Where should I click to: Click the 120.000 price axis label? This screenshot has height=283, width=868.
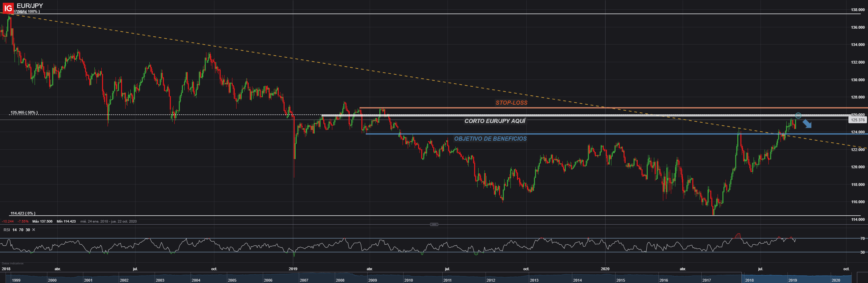click(858, 167)
